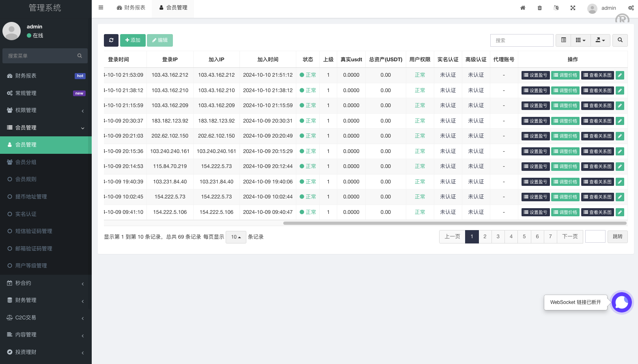The image size is (638, 364).
Task: Click 设置盈亏 in the first row
Action: tap(535, 75)
